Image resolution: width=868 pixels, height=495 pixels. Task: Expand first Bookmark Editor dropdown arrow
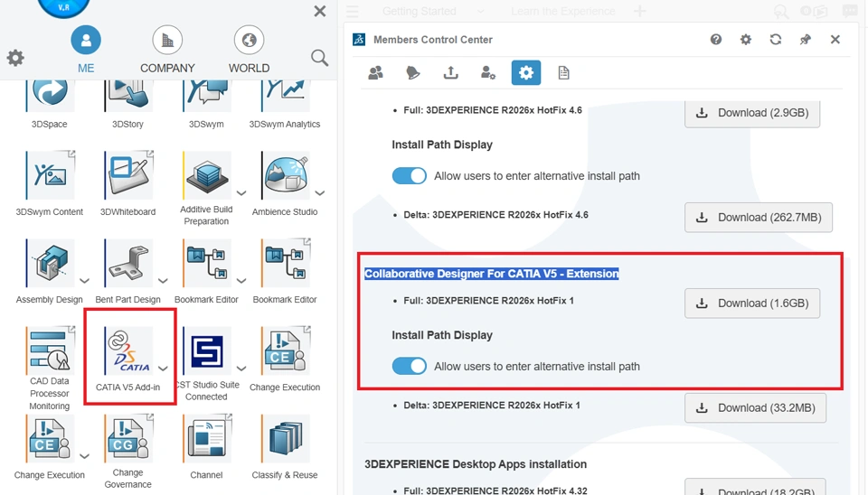pyautogui.click(x=241, y=280)
